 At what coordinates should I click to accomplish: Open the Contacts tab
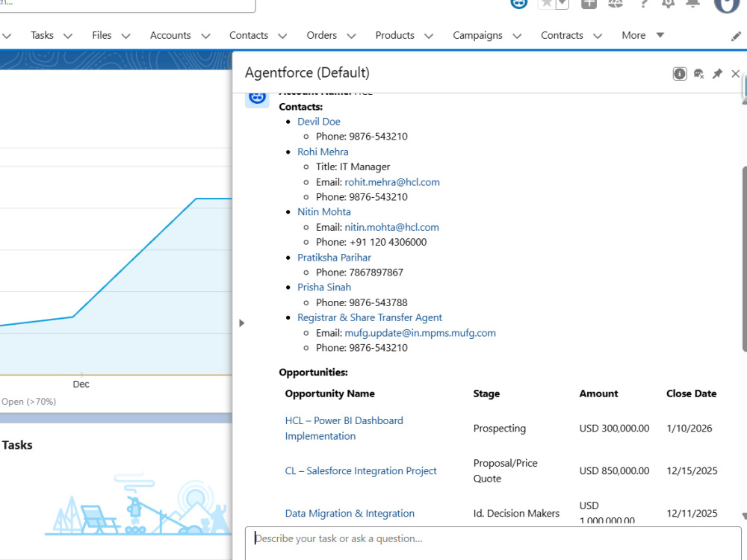pyautogui.click(x=249, y=35)
